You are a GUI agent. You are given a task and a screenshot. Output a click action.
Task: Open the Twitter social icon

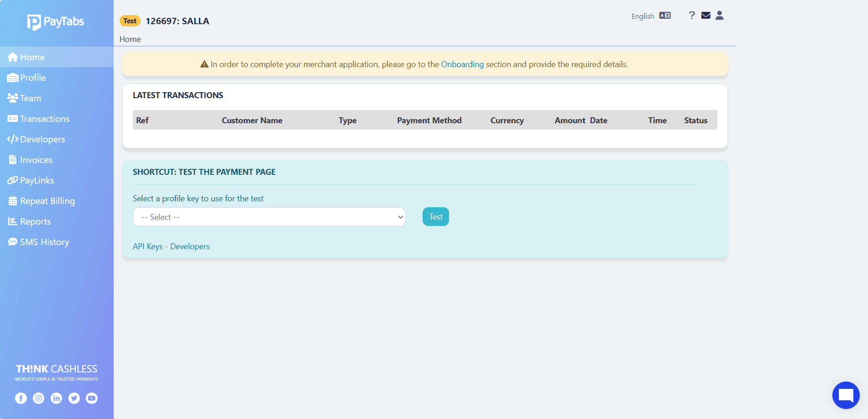click(74, 398)
